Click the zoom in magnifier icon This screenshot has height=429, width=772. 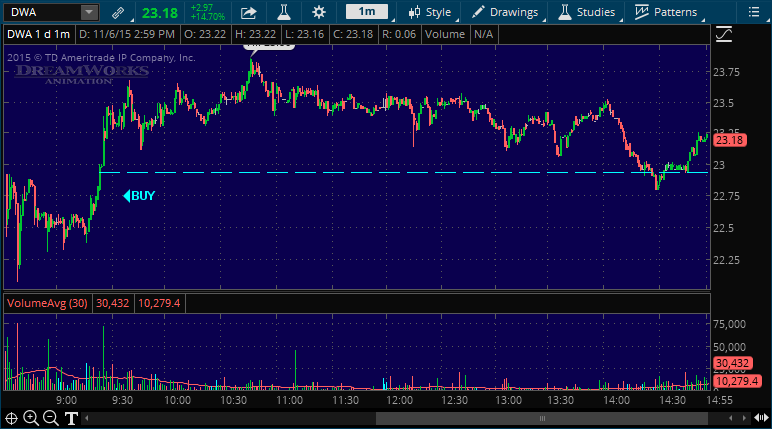pos(31,418)
